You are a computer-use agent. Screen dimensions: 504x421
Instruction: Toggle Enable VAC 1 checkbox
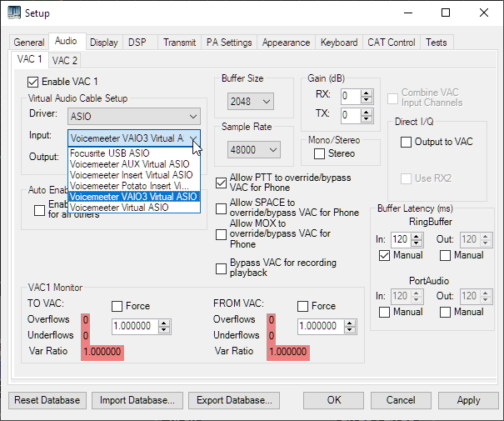click(33, 82)
